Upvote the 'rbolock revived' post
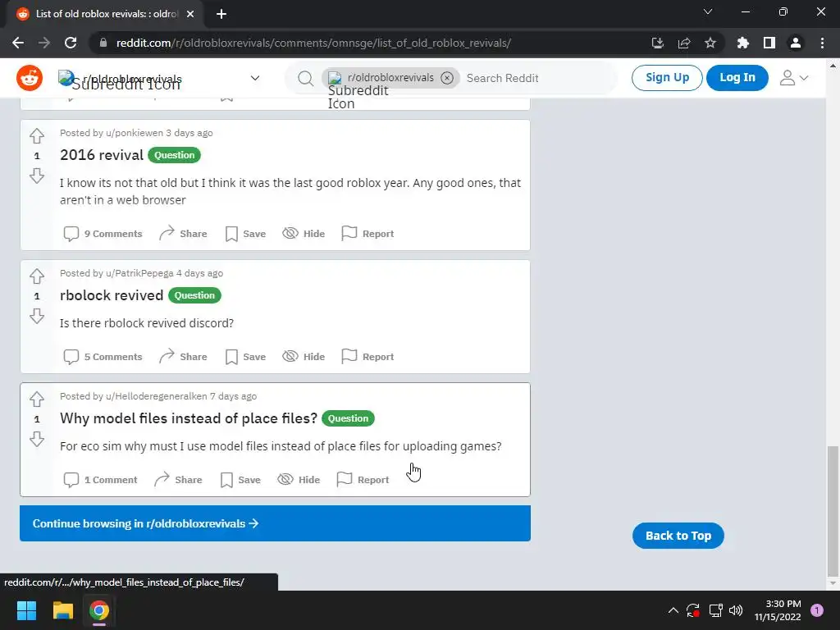This screenshot has height=630, width=840. point(36,276)
